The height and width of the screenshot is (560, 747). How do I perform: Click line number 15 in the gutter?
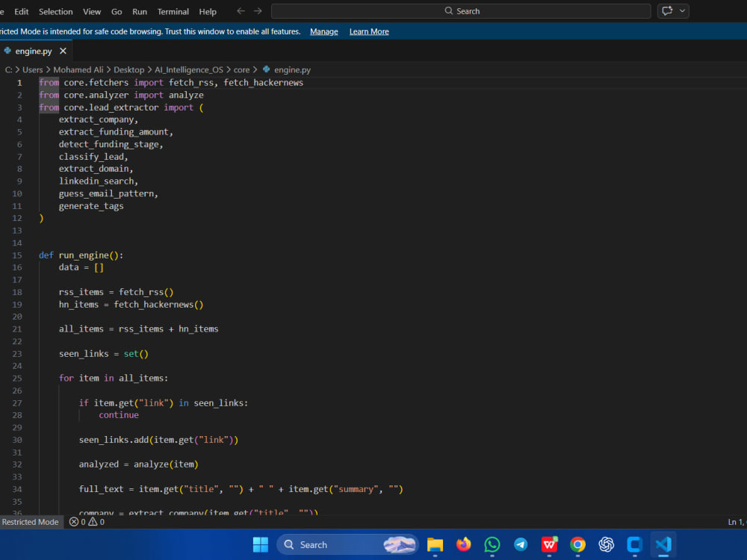[17, 255]
